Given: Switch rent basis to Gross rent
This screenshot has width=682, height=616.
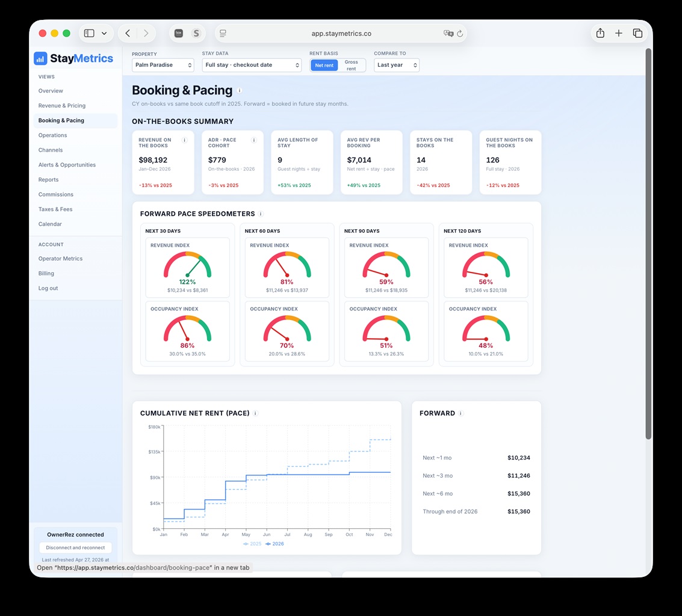Looking at the screenshot, I should (351, 65).
